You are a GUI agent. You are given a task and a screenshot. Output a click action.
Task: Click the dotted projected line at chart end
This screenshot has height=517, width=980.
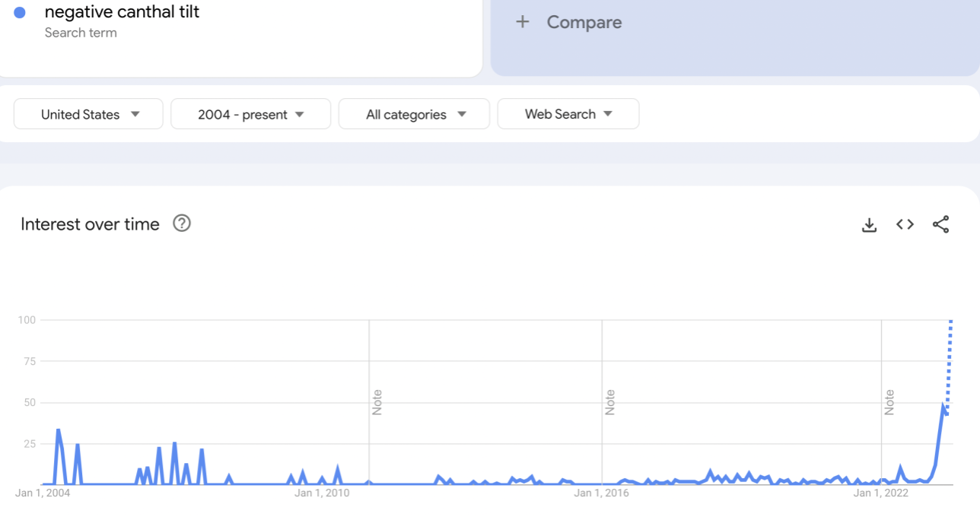(x=949, y=365)
